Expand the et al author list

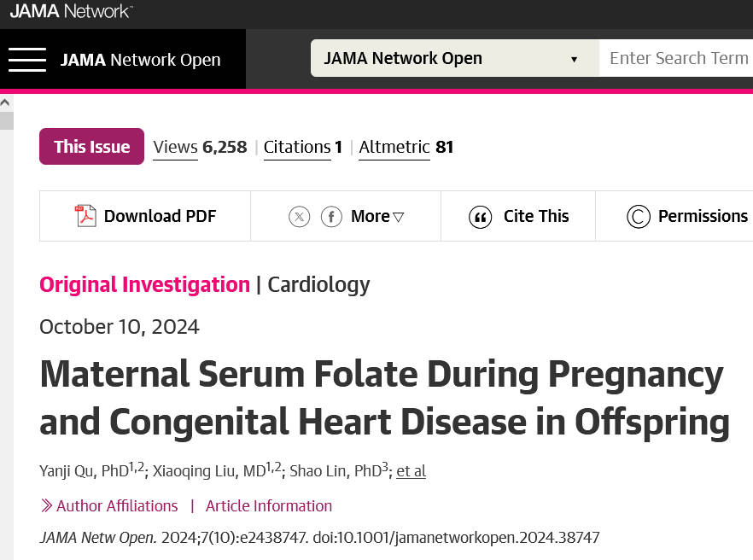coord(412,471)
